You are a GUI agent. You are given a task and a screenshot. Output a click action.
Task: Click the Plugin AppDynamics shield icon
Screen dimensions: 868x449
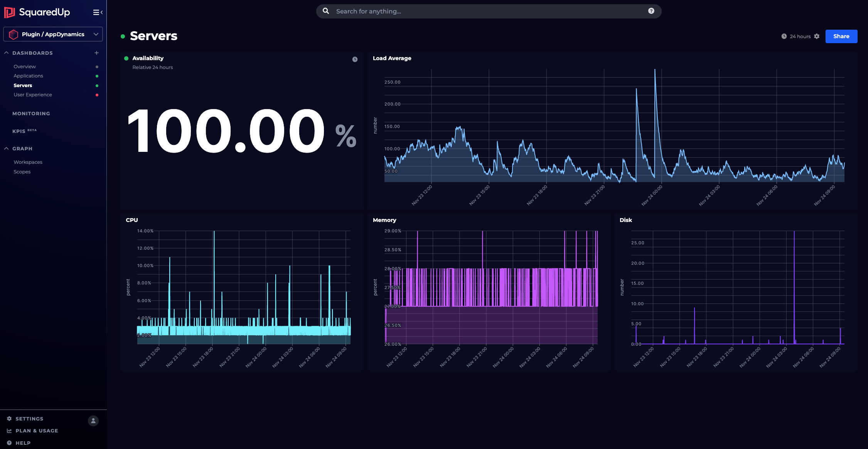pyautogui.click(x=13, y=34)
